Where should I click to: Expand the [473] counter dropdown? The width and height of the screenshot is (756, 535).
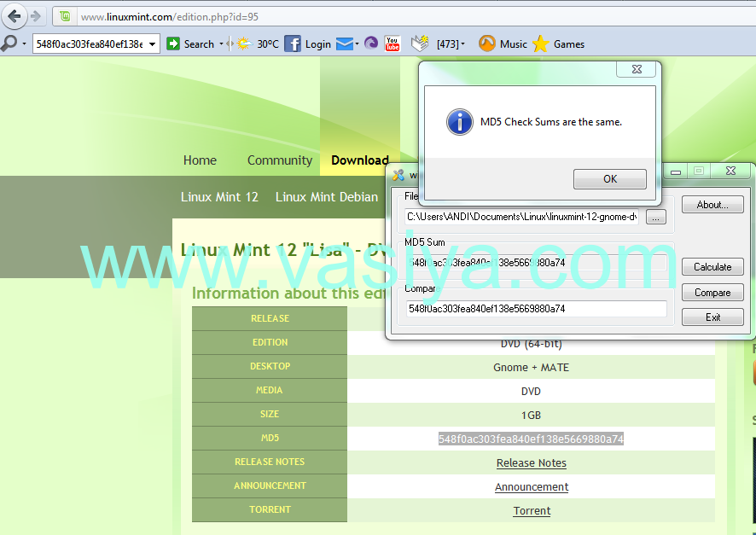[x=462, y=44]
